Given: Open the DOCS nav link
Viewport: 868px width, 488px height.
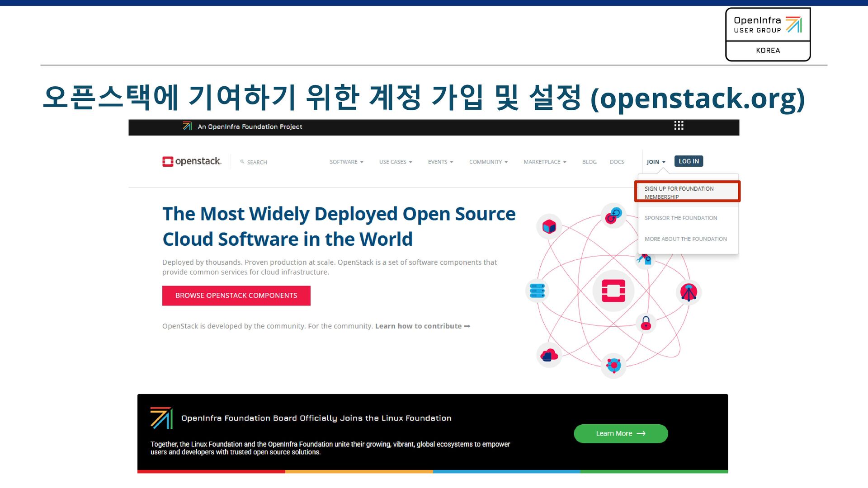Looking at the screenshot, I should [x=617, y=162].
